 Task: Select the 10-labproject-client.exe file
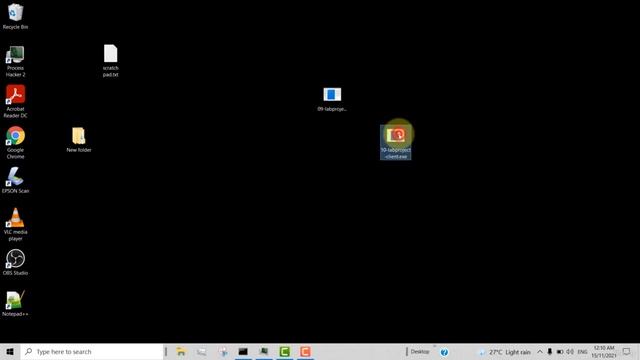(396, 142)
